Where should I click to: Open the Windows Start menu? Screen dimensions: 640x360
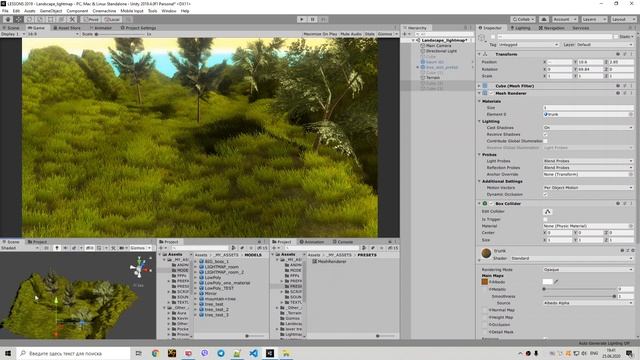(x=8, y=353)
